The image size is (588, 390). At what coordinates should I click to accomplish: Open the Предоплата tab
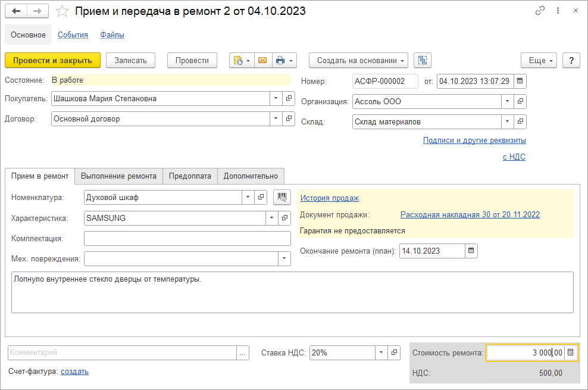point(190,176)
